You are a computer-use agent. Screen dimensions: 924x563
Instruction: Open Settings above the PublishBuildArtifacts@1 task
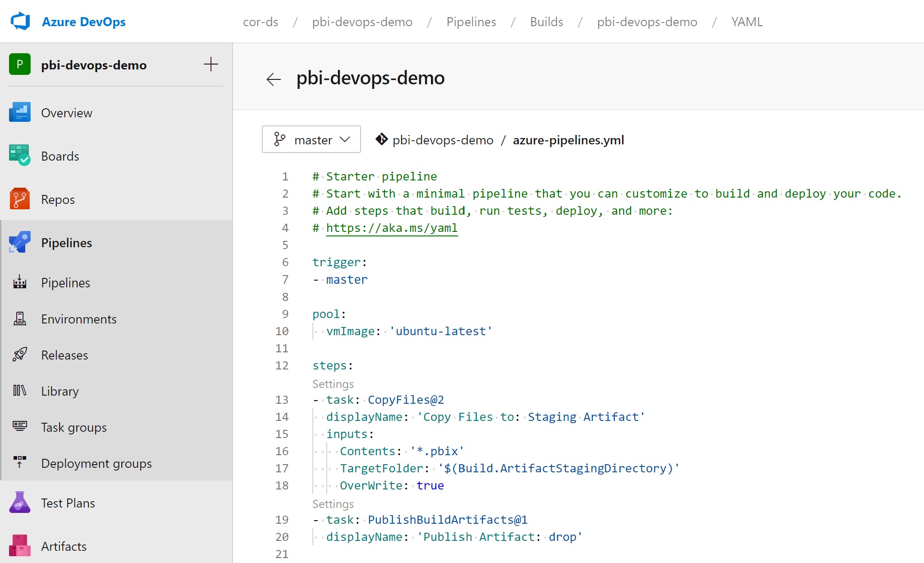tap(333, 504)
